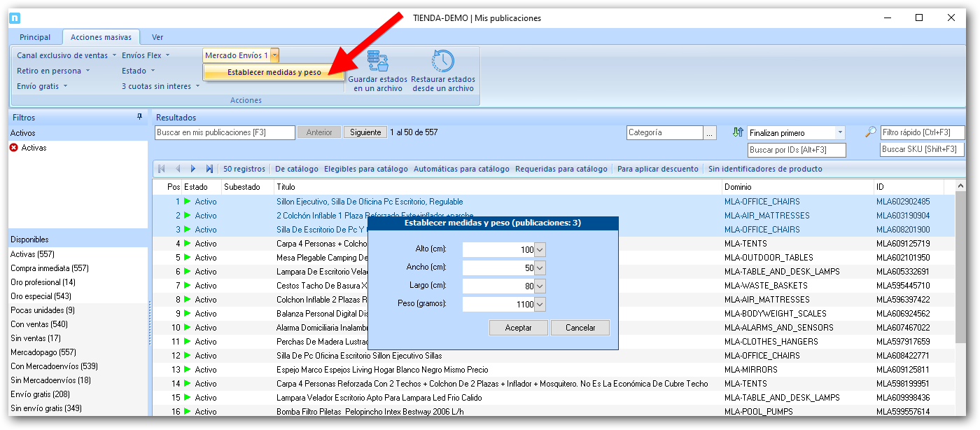Screen dimensions: 980x430
Task: Pin the Filtros panel
Action: pyautogui.click(x=139, y=118)
